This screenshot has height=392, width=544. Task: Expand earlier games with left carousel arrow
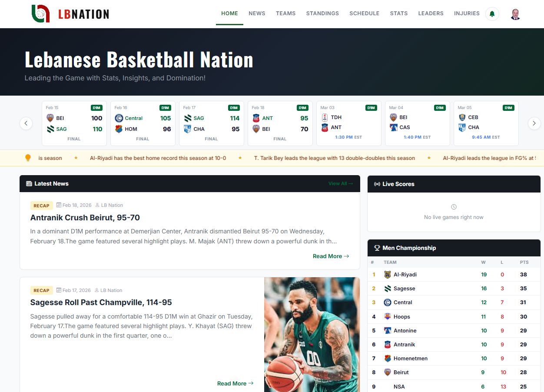[26, 123]
